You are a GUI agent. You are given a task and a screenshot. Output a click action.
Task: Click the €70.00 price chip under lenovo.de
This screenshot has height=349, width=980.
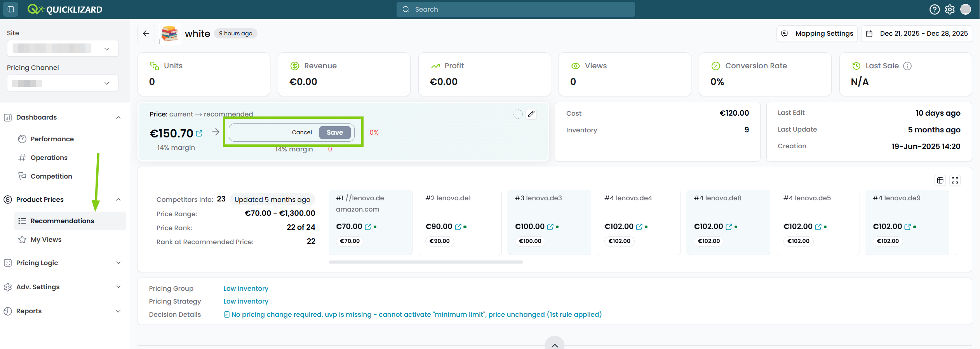tap(350, 241)
